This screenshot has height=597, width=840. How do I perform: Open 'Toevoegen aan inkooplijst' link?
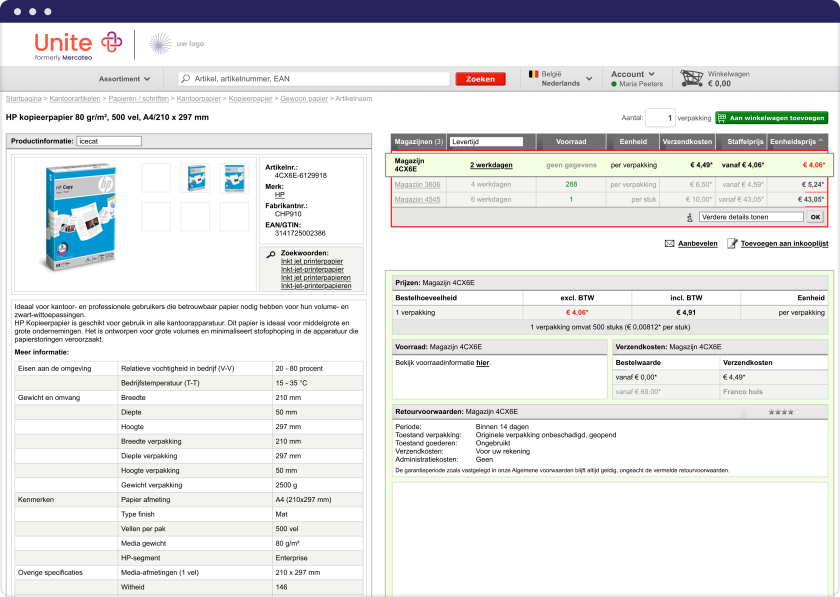[784, 243]
